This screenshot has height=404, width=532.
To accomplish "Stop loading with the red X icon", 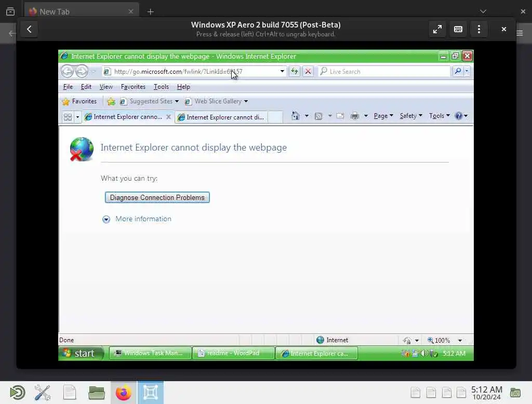I will tap(308, 72).
